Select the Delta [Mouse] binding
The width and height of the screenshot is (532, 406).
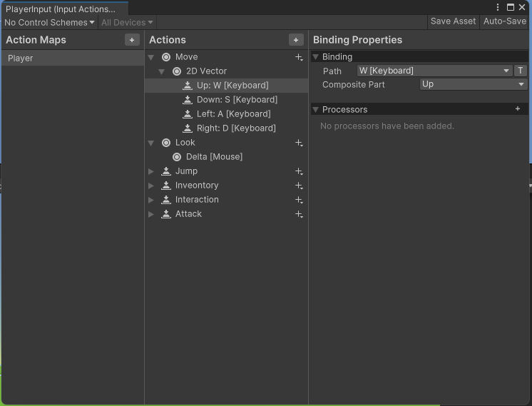226,157
